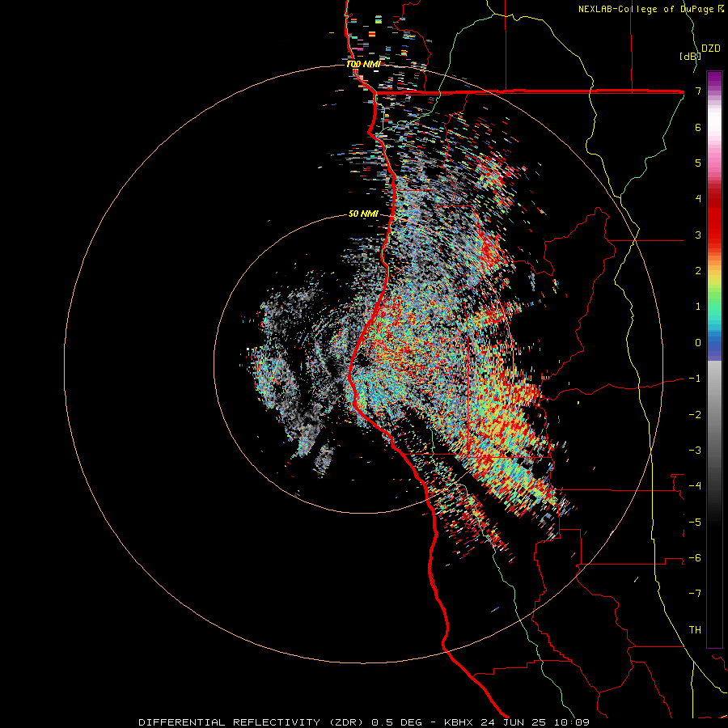Click the -4 dB legend tick label

pyautogui.click(x=695, y=486)
